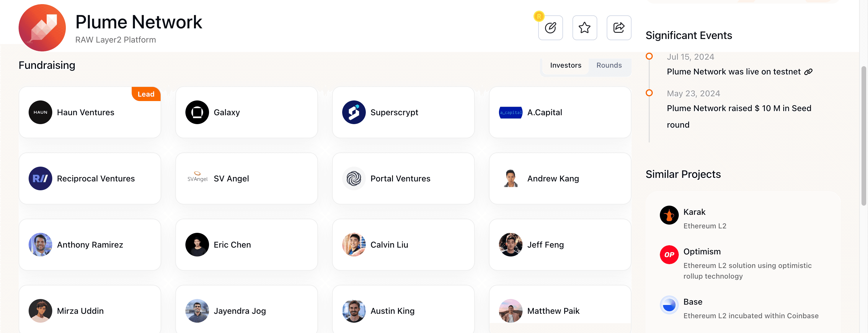Open the Portal Ventures card
This screenshot has height=333, width=868.
pyautogui.click(x=403, y=178)
